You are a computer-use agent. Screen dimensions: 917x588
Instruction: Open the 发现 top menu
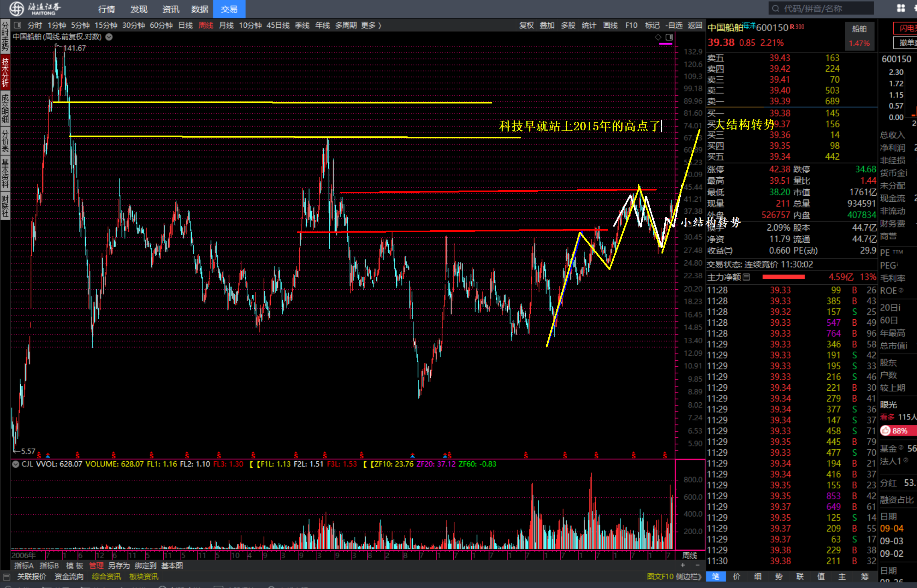click(x=139, y=9)
